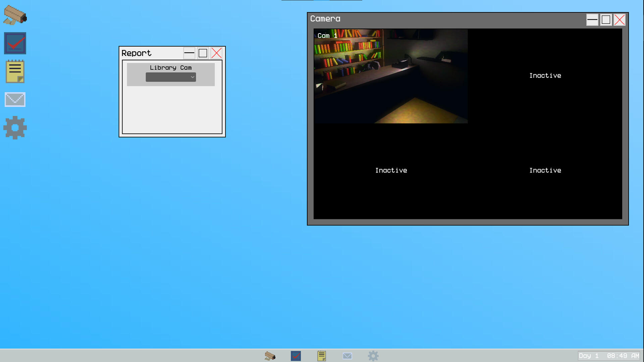Close the Camera window
The width and height of the screenshot is (644, 362).
click(x=620, y=20)
